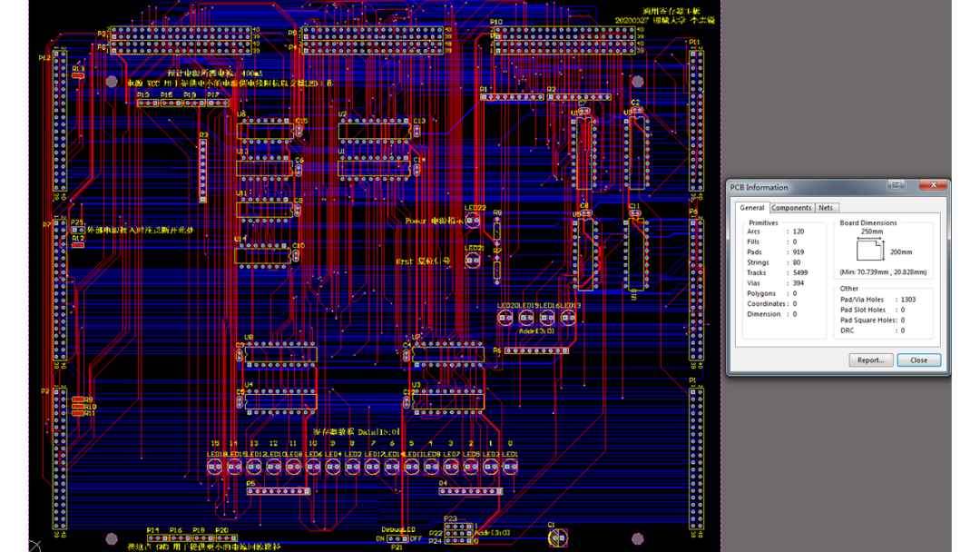Click the Min: 70.739mm, 20.828mm text
The height and width of the screenshot is (552, 980).
[883, 272]
